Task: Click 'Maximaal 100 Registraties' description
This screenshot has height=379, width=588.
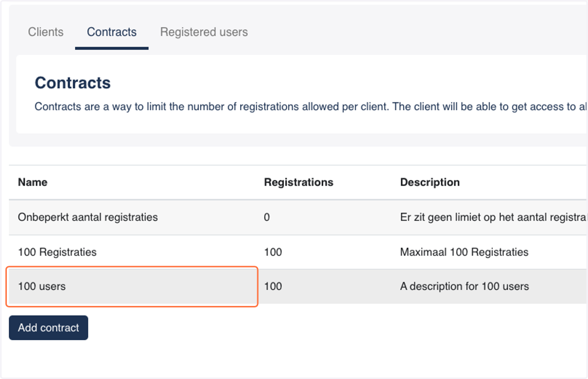Action: click(464, 253)
